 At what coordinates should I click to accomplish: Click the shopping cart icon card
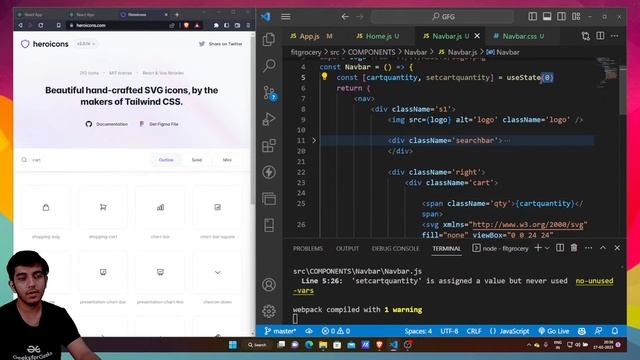[x=103, y=207]
